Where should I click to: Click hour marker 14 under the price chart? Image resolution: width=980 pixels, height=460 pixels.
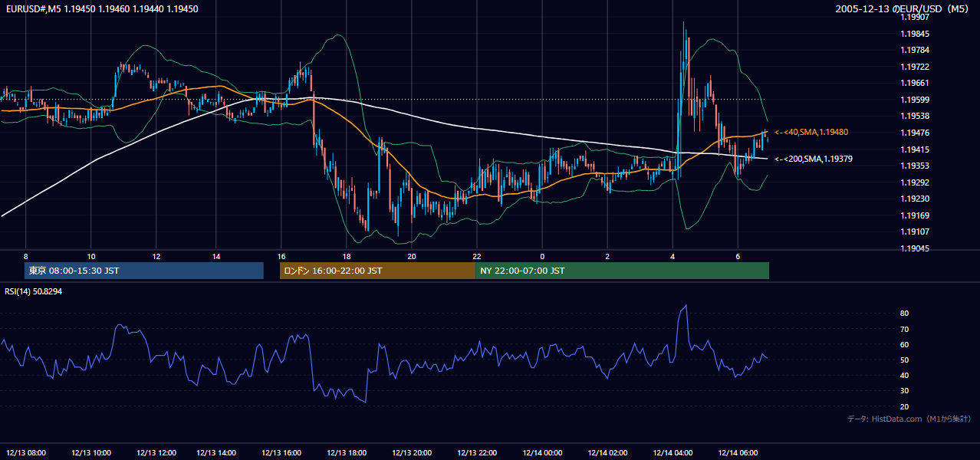(216, 256)
